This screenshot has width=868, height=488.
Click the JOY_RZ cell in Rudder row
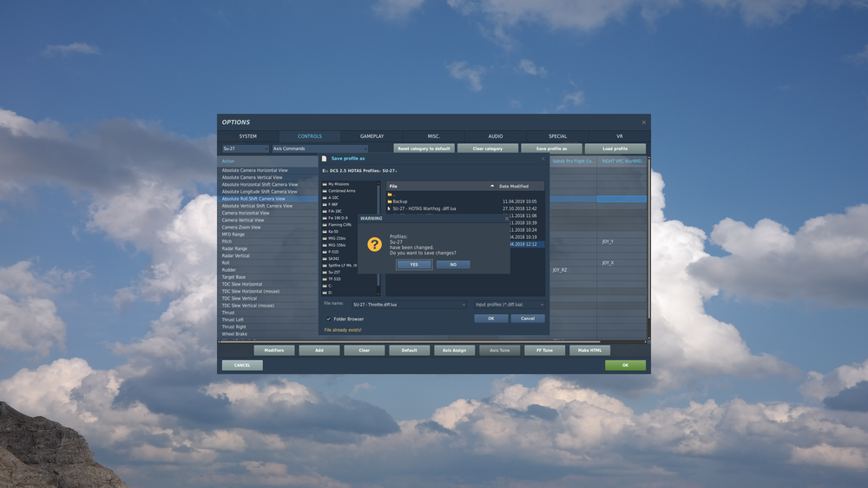[573, 270]
